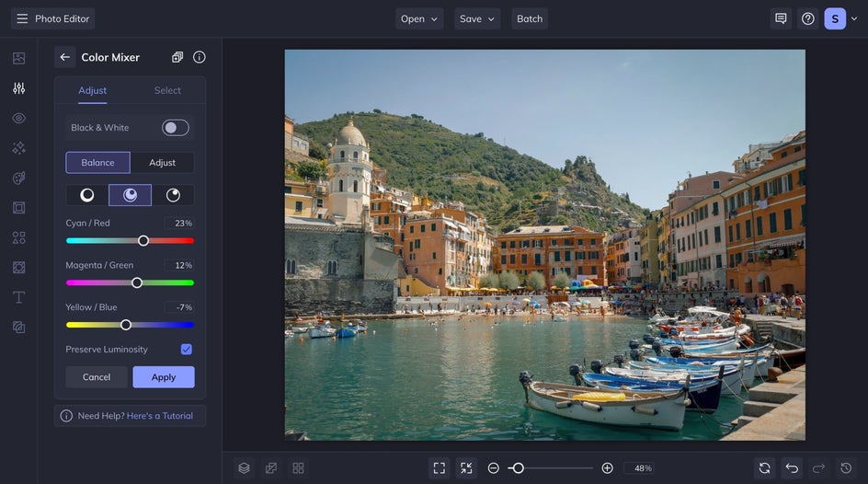This screenshot has height=484, width=868.
Task: Click the zoom in plus icon
Action: coord(607,468)
